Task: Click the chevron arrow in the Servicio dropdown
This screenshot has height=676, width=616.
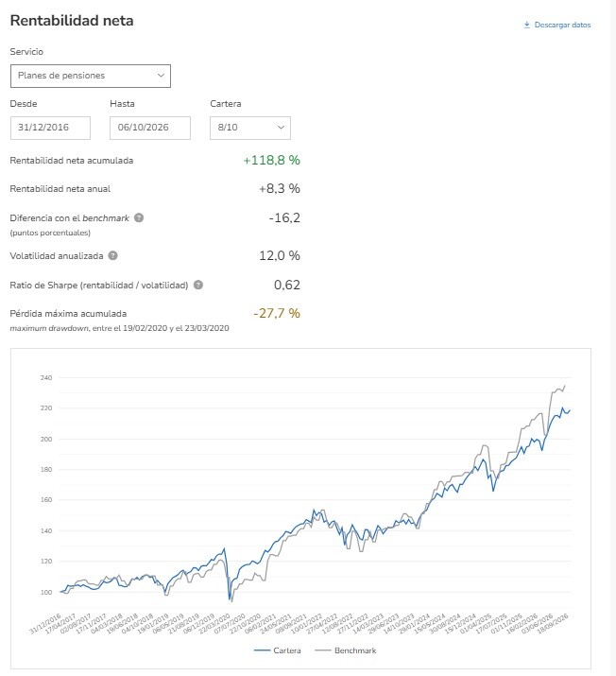Action: (x=162, y=76)
